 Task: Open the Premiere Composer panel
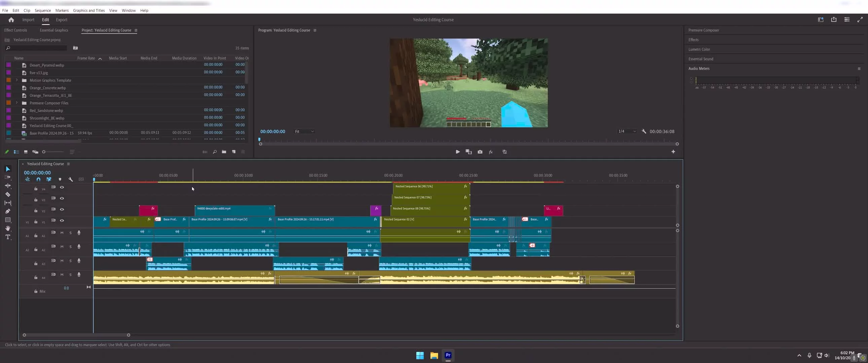tap(704, 30)
